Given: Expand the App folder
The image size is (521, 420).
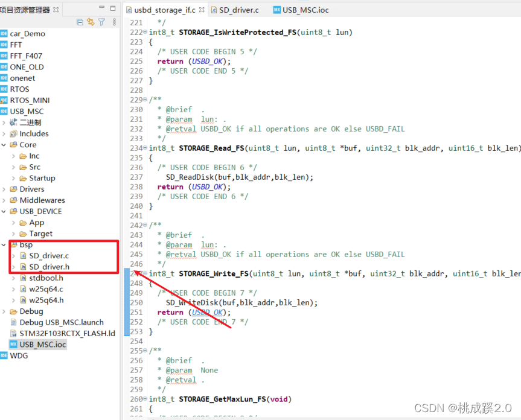Looking at the screenshot, I should (13, 223).
